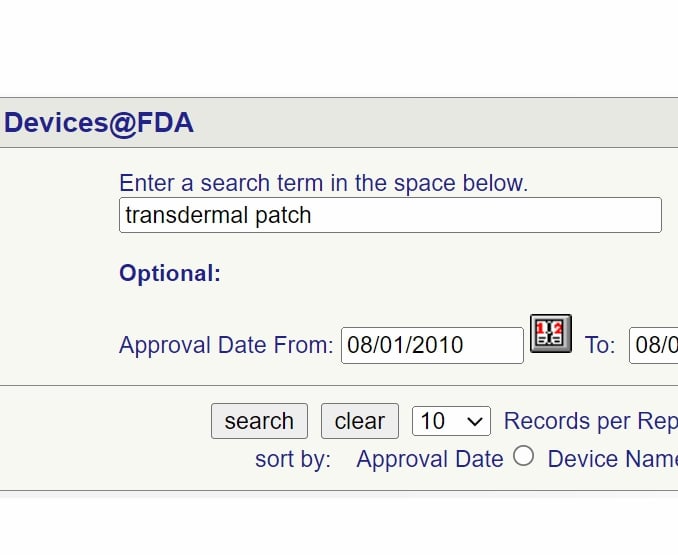Expand the Records per Report dropdown
This screenshot has height=555, width=678.
click(451, 421)
